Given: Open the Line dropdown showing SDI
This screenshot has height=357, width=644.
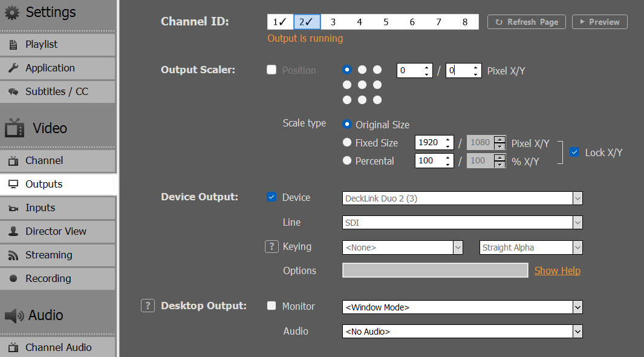Looking at the screenshot, I should (462, 223).
